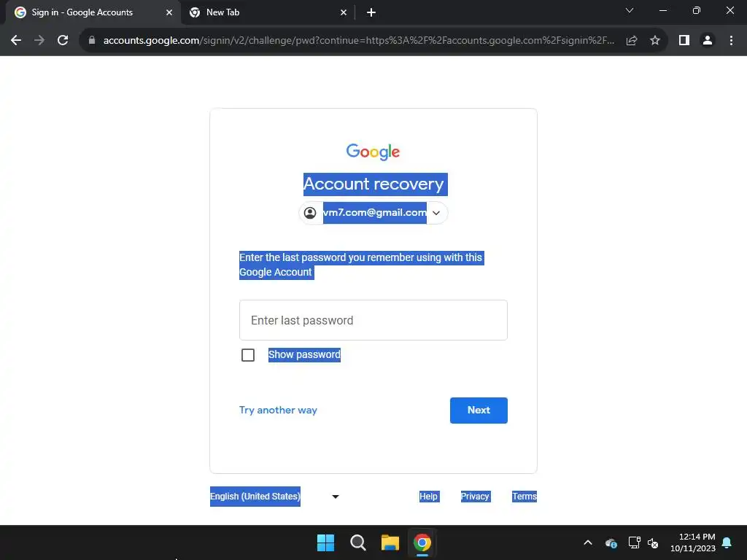Select the Sign in - Google Accounts tab
Image resolution: width=747 pixels, height=560 pixels.
[93, 13]
